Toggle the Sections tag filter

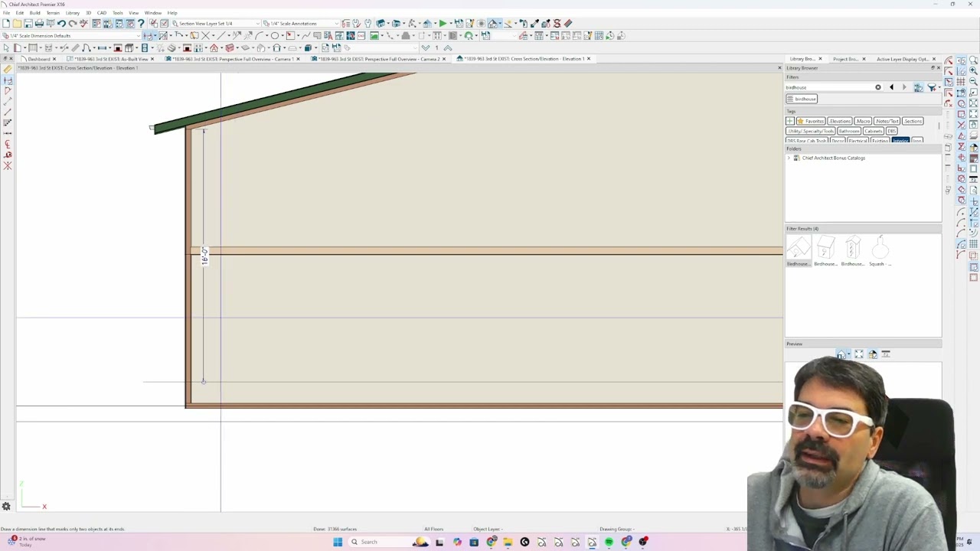pyautogui.click(x=913, y=121)
